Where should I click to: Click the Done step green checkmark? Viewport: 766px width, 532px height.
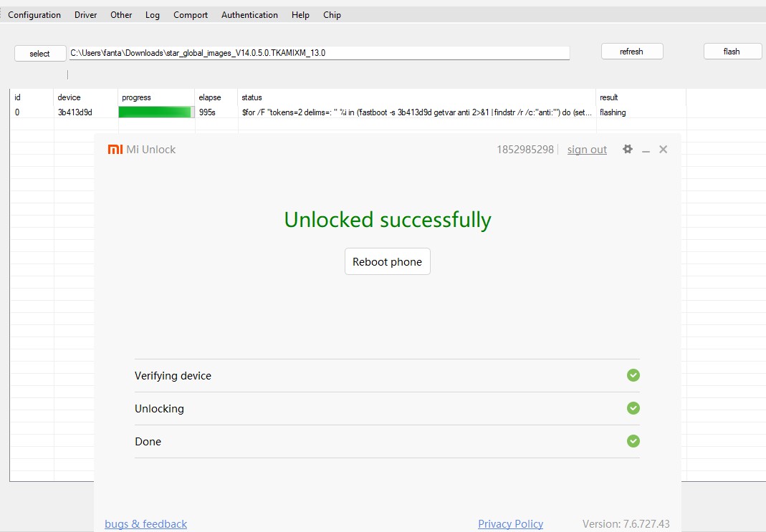(633, 441)
